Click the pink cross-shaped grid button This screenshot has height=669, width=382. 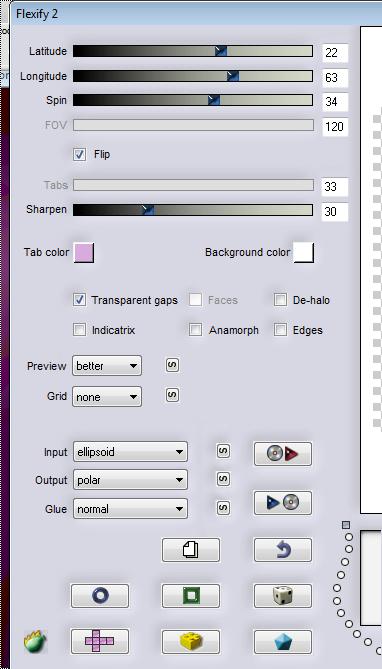tap(100, 642)
